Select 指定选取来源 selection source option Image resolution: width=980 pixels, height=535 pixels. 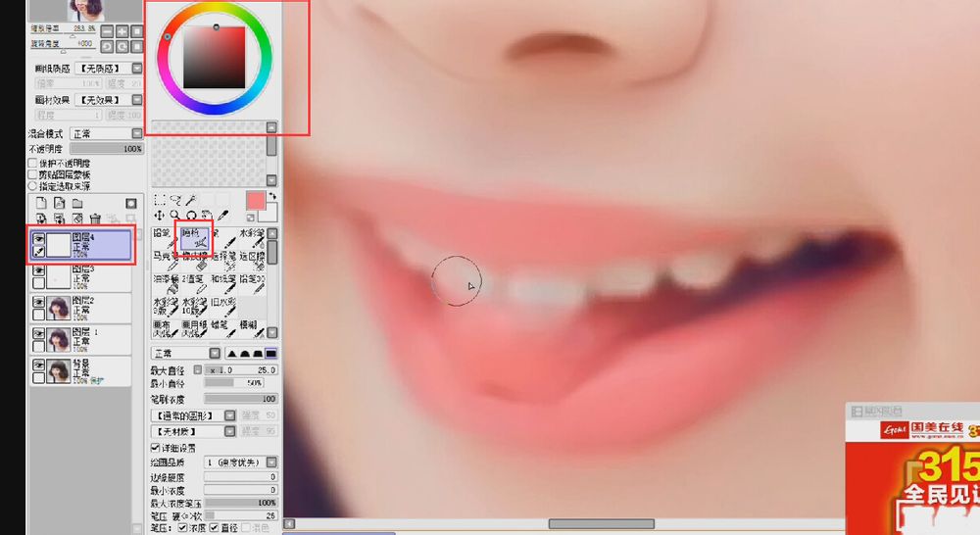(x=32, y=185)
